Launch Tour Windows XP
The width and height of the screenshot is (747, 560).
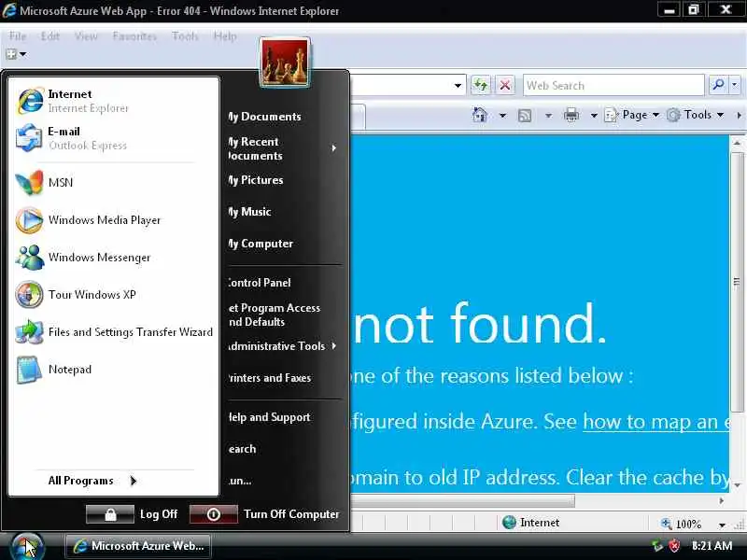114,294
